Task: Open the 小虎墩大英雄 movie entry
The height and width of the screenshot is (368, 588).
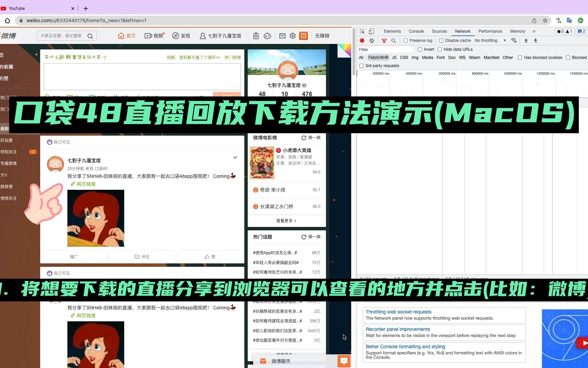Action: tap(297, 150)
